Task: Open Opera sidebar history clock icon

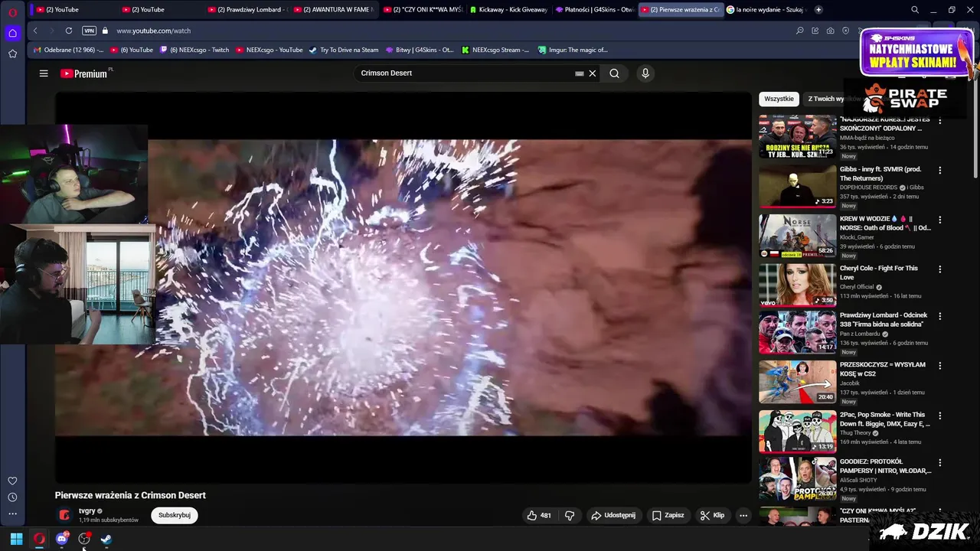Action: (x=12, y=497)
